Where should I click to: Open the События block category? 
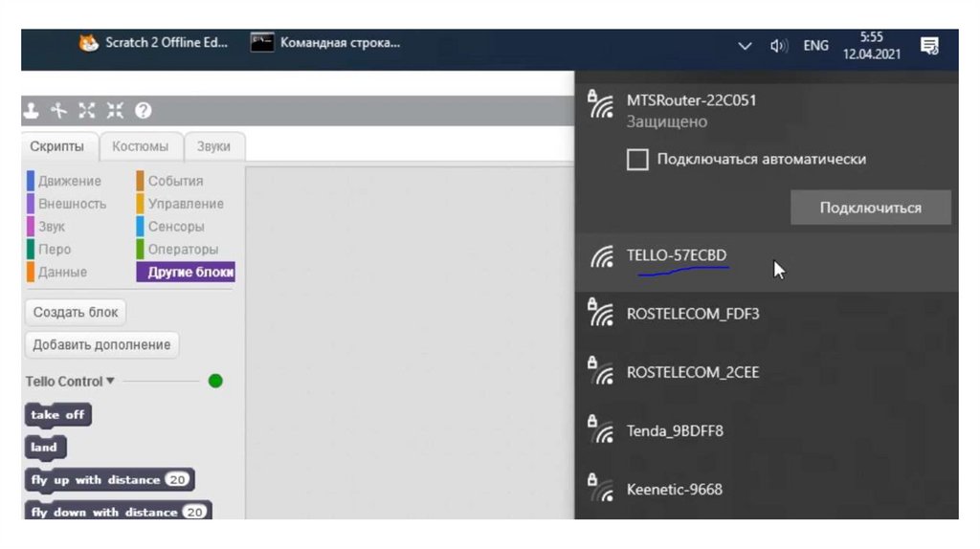click(170, 181)
